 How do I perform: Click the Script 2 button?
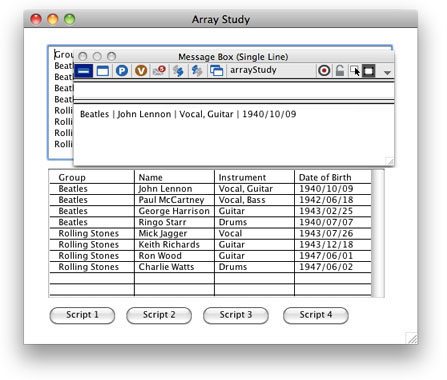tap(159, 315)
